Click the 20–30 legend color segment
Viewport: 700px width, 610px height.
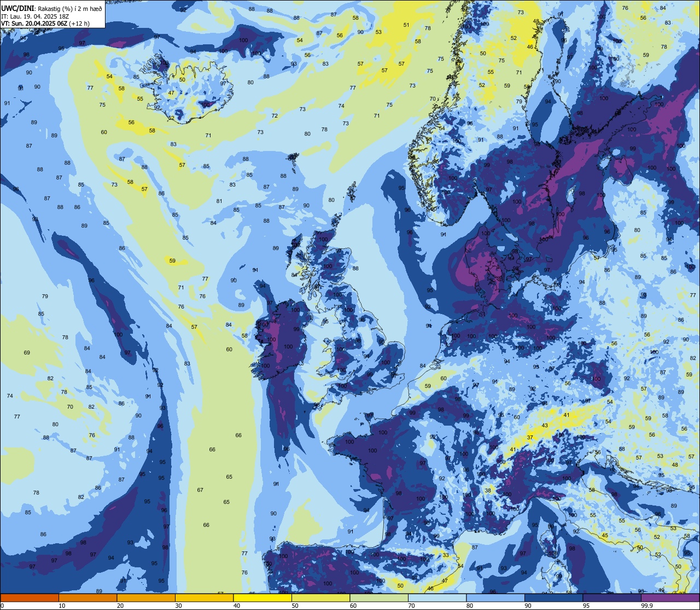coord(146,598)
